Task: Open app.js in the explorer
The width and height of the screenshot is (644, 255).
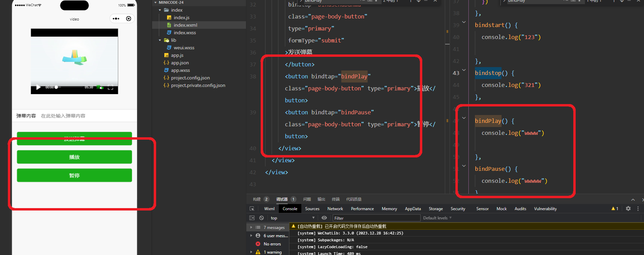Action: pyautogui.click(x=177, y=55)
